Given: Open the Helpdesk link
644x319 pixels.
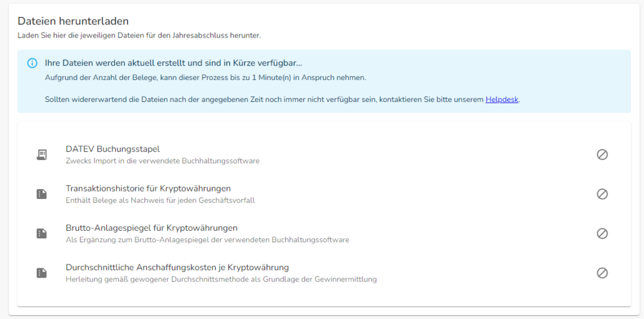Looking at the screenshot, I should tap(502, 99).
